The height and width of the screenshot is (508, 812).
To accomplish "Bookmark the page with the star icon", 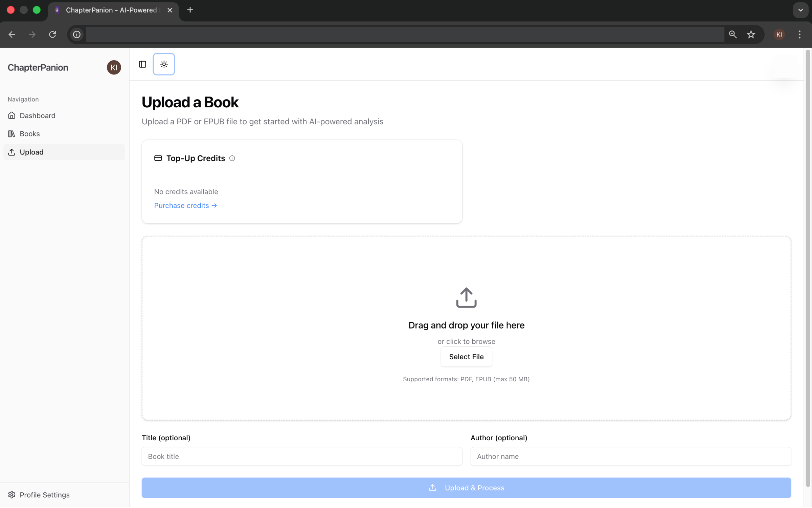I will point(751,34).
